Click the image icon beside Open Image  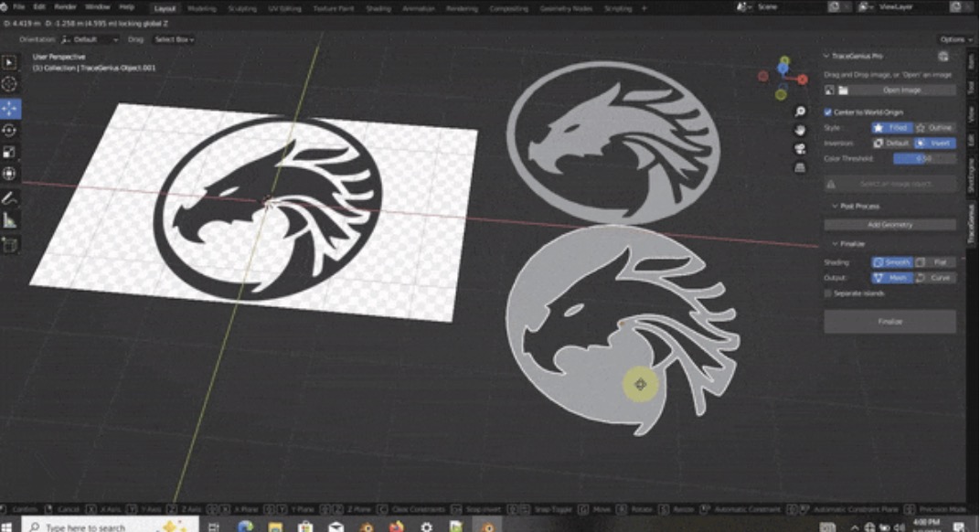click(829, 90)
